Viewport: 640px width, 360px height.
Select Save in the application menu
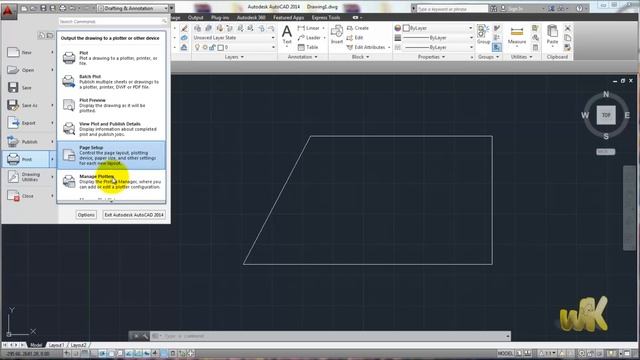pyautogui.click(x=27, y=87)
